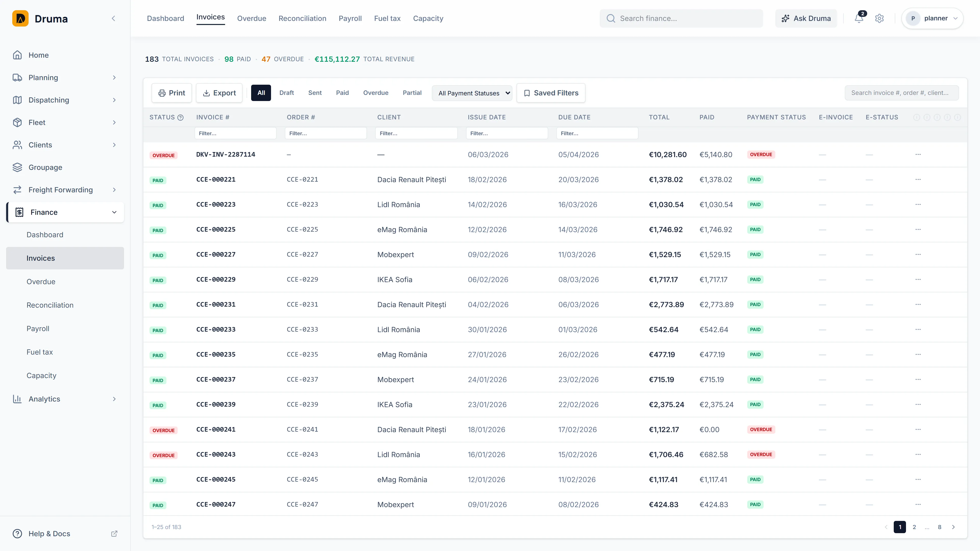This screenshot has height=551, width=980.
Task: Click the Client column filter field
Action: tap(416, 133)
